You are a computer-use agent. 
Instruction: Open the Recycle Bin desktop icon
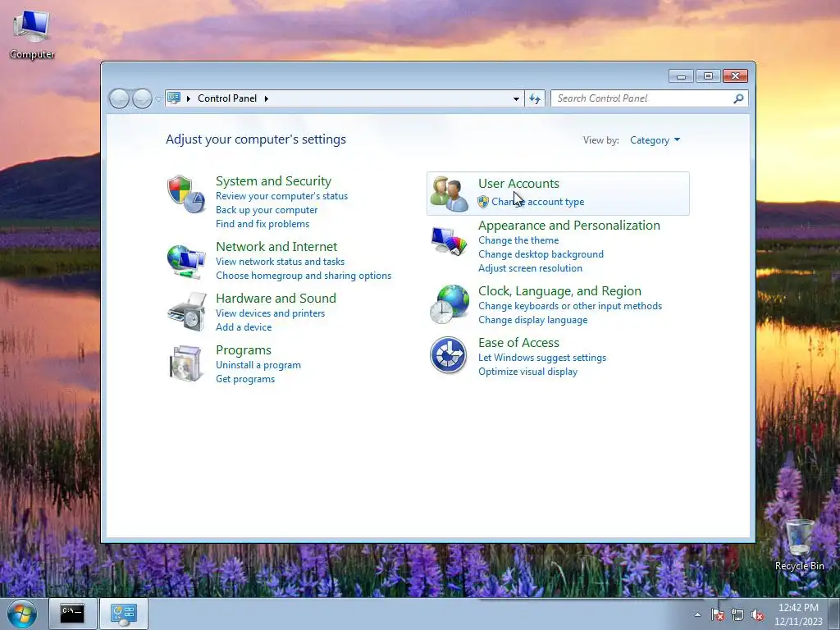tap(799, 545)
